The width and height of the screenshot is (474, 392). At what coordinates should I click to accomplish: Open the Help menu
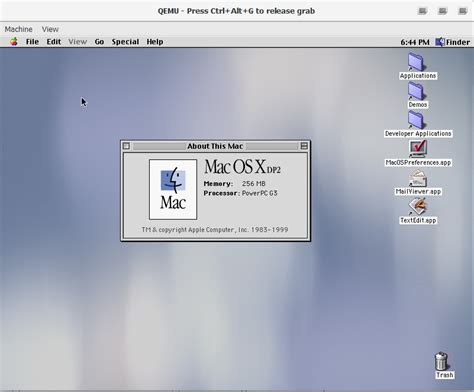click(x=155, y=42)
